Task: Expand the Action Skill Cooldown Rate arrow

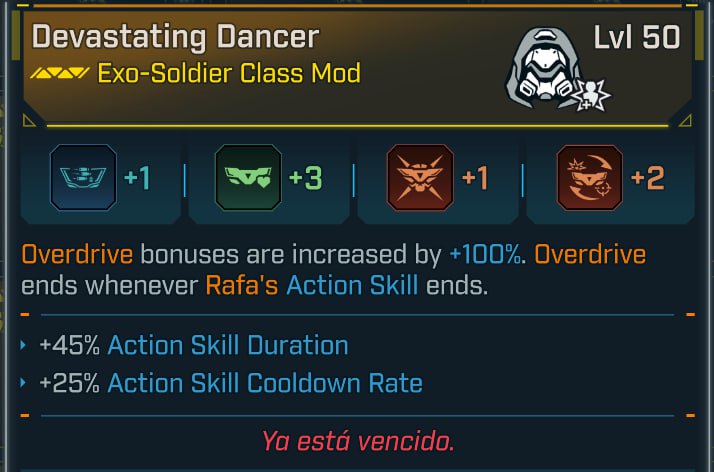Action: click(x=23, y=383)
